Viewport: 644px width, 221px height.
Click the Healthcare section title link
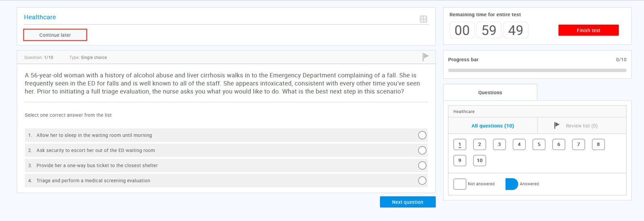coord(40,17)
